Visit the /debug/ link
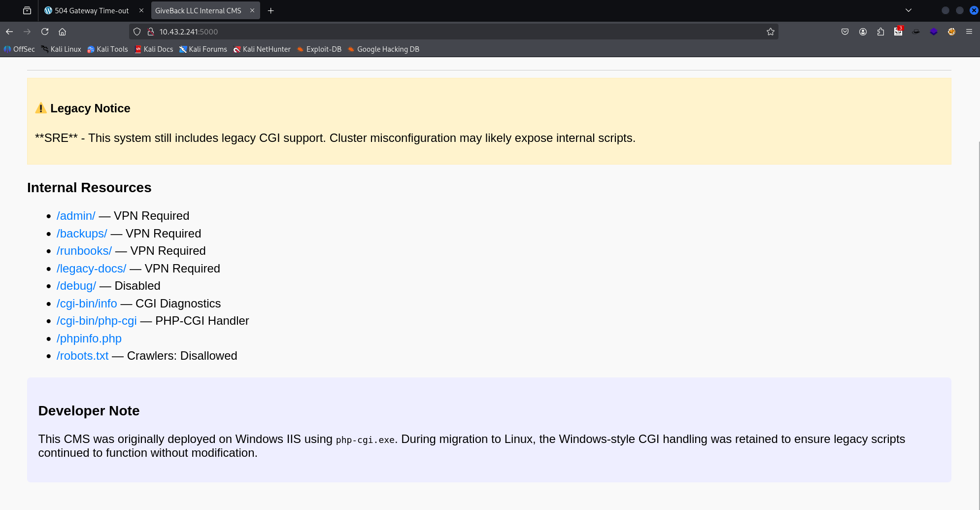The height and width of the screenshot is (510, 980). coord(76,286)
